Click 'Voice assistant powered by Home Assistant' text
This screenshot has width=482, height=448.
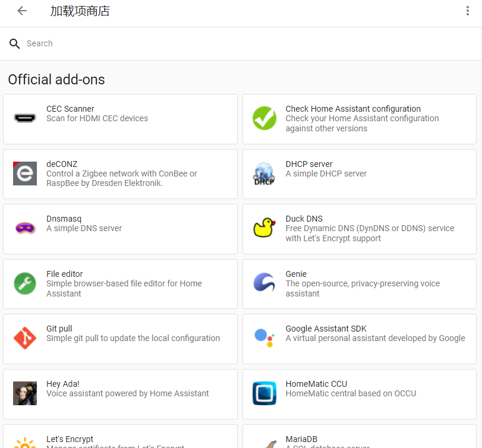tap(128, 393)
